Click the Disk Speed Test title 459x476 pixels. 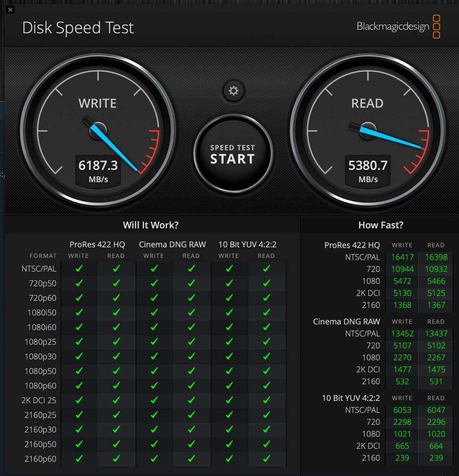pos(78,28)
